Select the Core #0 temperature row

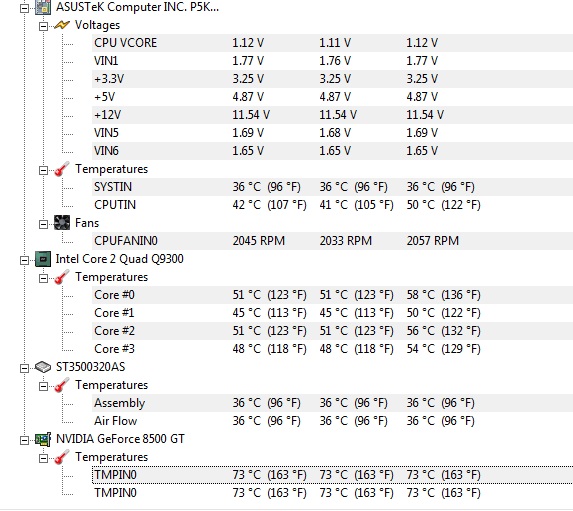coord(332,295)
